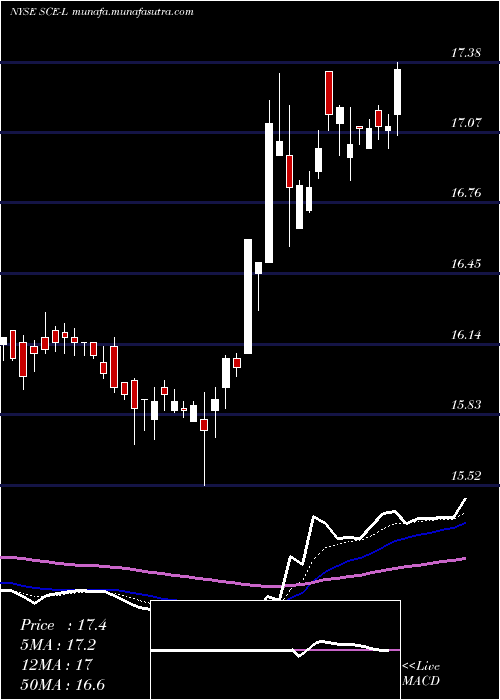This screenshot has height=700, width=500.
Task: Click the 12MA : 17 readout
Action: point(56,665)
